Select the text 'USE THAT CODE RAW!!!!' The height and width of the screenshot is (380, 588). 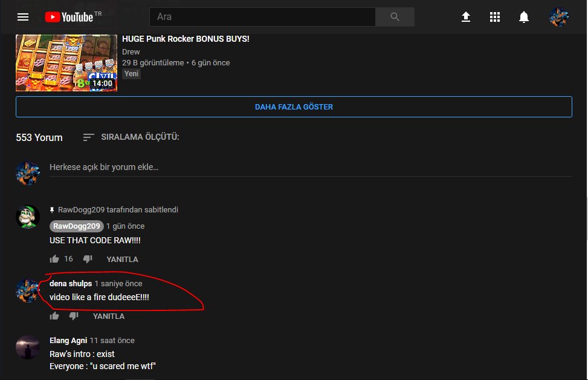tap(95, 240)
